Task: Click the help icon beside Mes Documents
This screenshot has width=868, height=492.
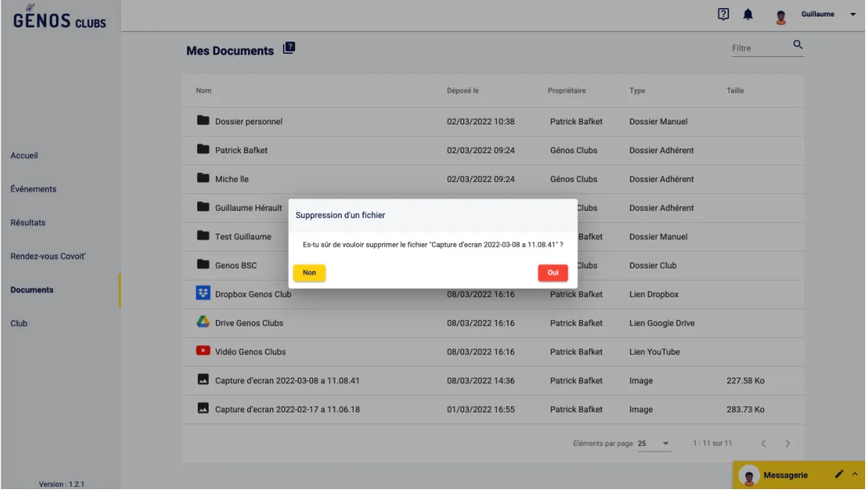Action: [289, 48]
